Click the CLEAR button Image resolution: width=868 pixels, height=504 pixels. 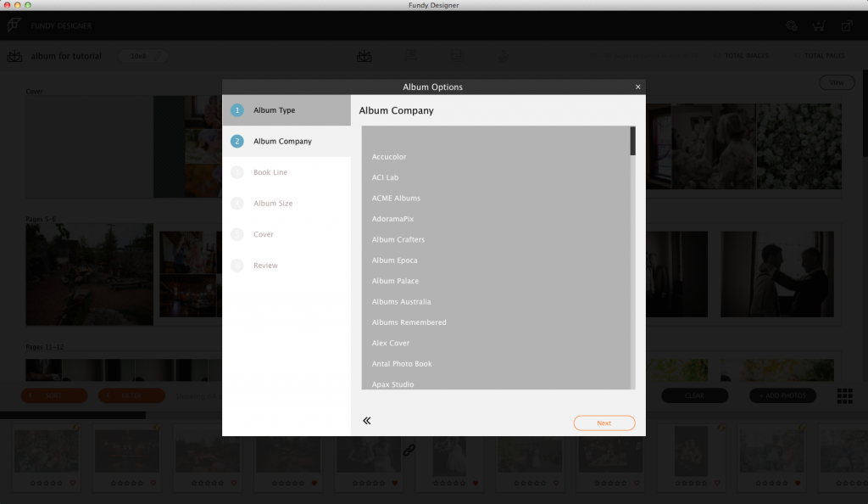point(695,395)
